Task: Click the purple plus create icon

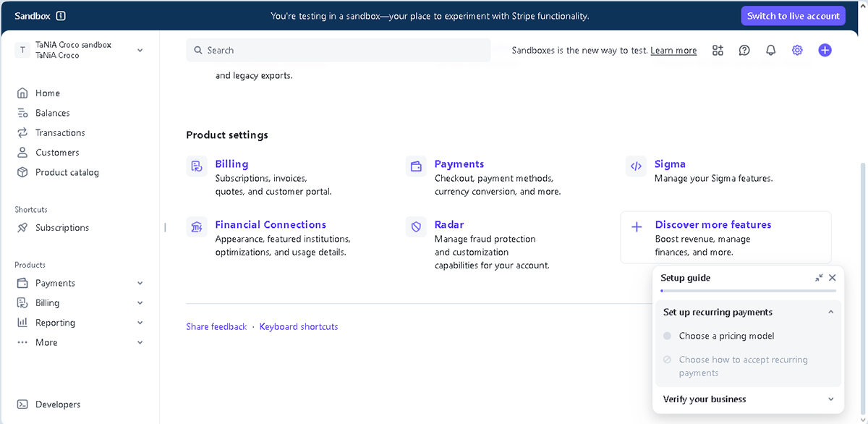Action: click(825, 50)
